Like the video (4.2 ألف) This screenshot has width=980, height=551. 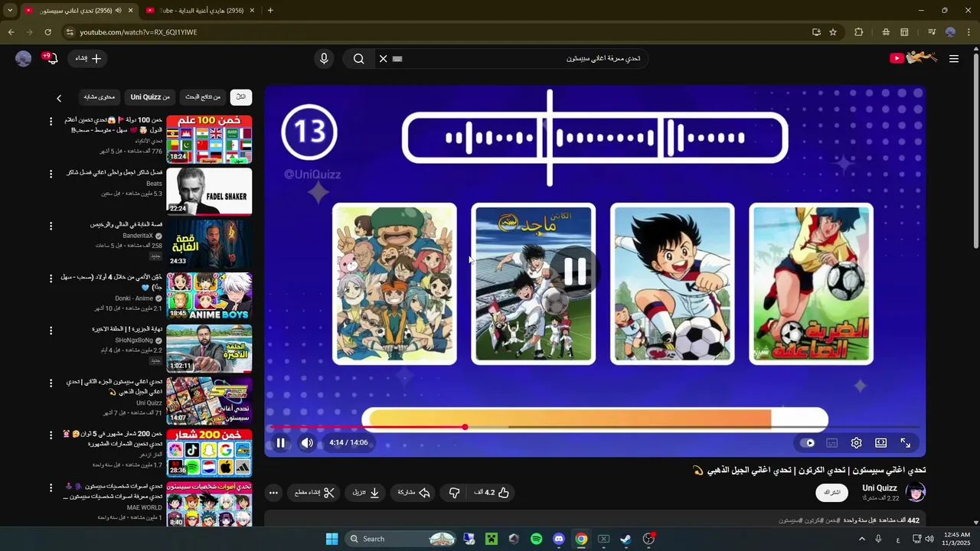click(492, 492)
